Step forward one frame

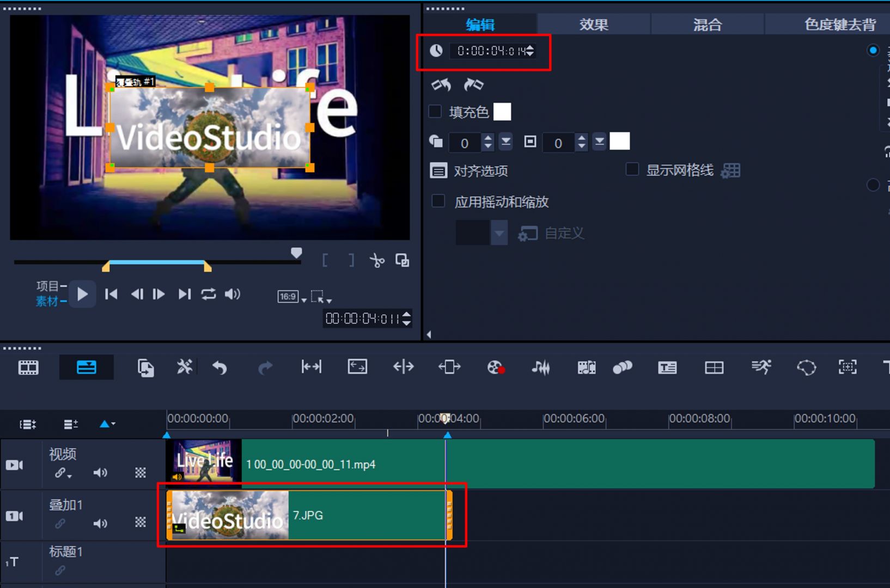159,295
